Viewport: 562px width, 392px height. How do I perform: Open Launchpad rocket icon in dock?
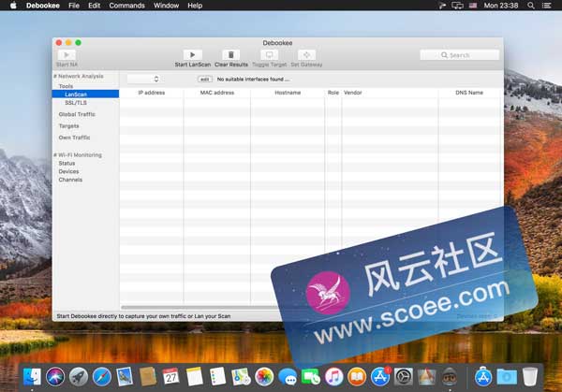pos(79,377)
